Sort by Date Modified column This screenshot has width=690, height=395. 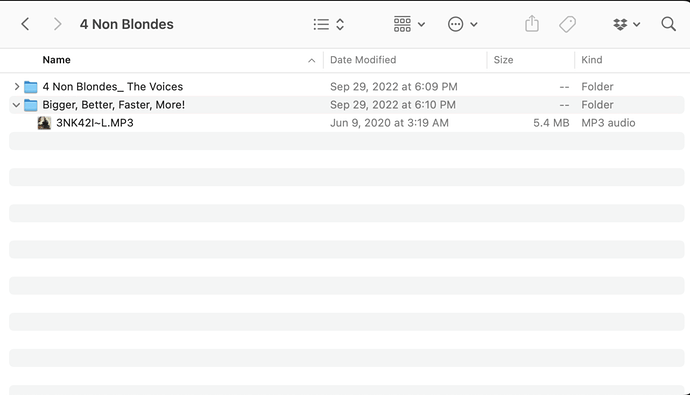pos(363,60)
